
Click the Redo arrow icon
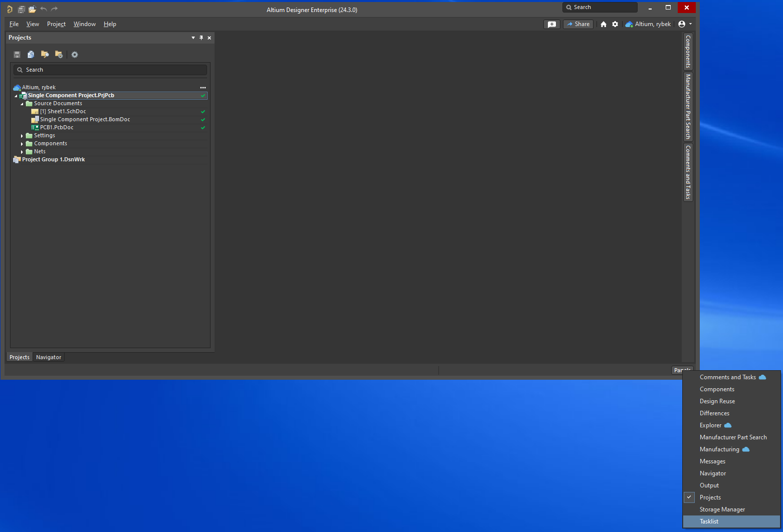[x=54, y=9]
